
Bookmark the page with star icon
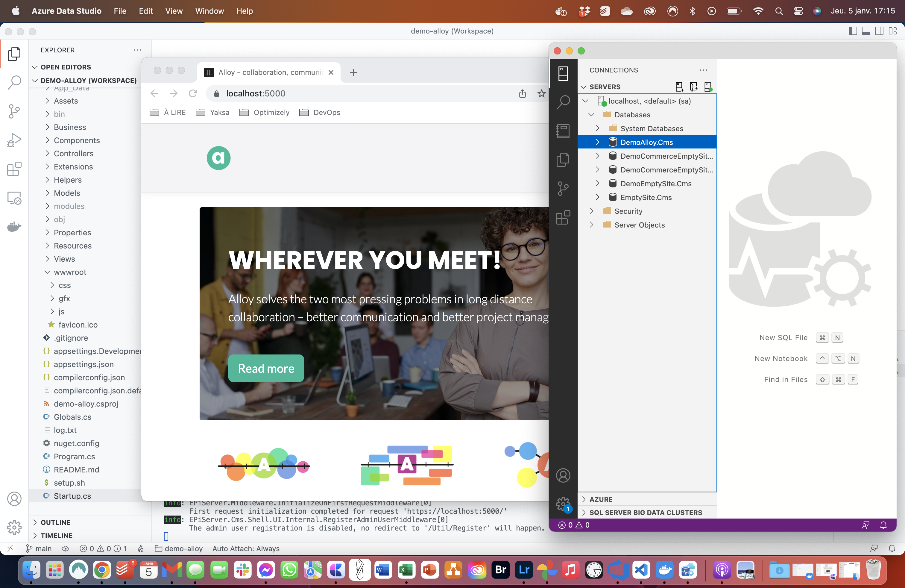[x=541, y=94]
